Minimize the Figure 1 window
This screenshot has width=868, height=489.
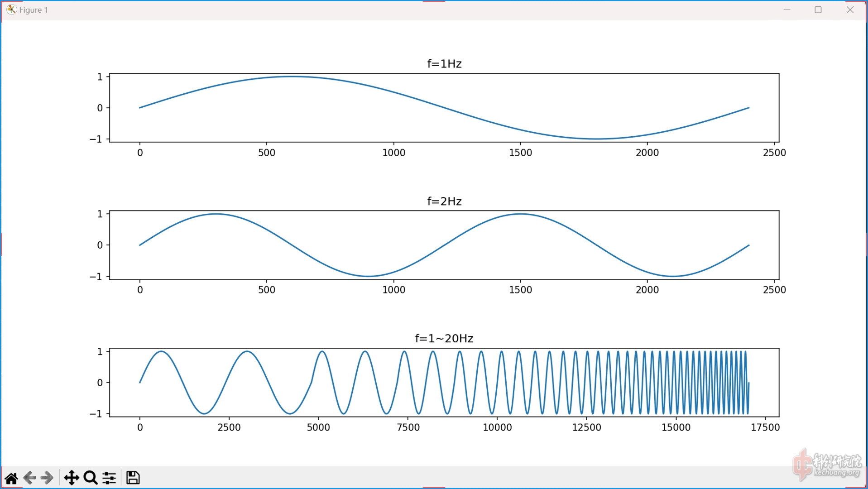[787, 10]
